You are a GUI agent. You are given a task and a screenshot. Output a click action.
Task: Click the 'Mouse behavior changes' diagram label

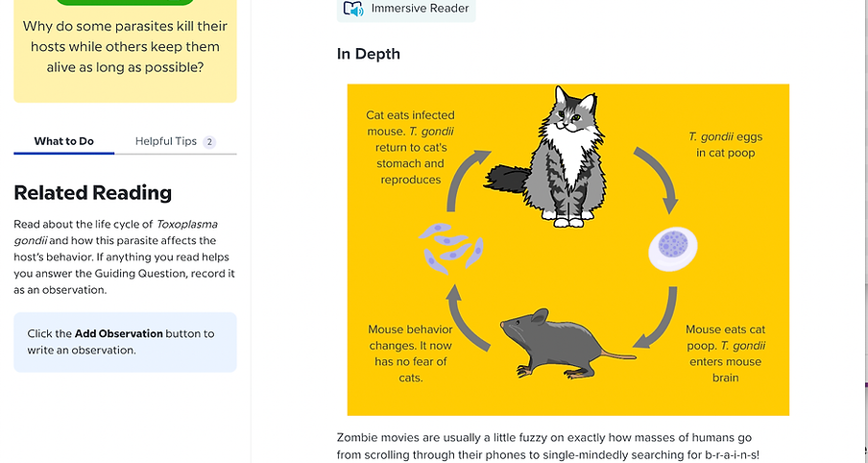(x=410, y=353)
